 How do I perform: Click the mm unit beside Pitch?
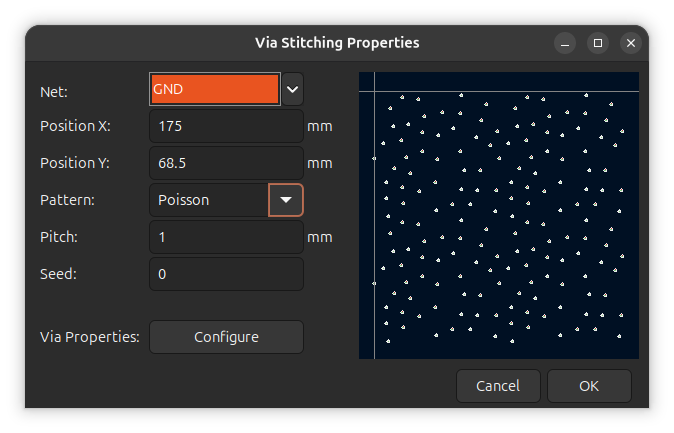coord(320,237)
